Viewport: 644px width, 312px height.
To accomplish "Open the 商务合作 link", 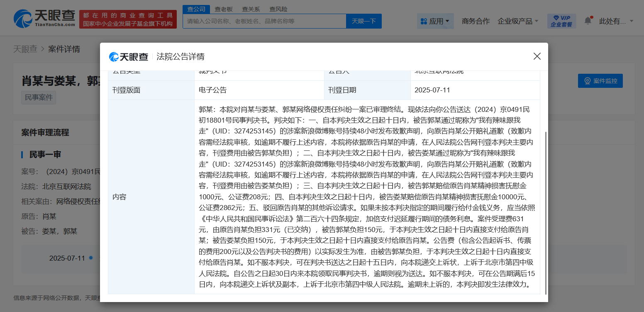I will (476, 21).
